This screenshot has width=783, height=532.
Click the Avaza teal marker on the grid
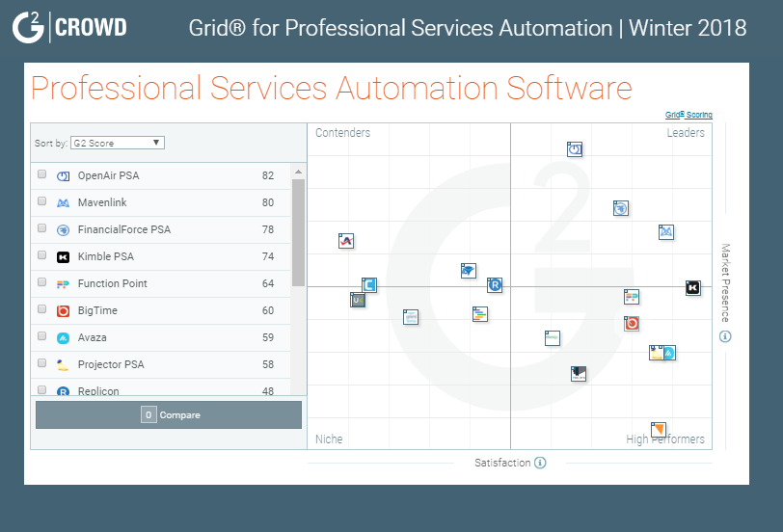coord(670,353)
